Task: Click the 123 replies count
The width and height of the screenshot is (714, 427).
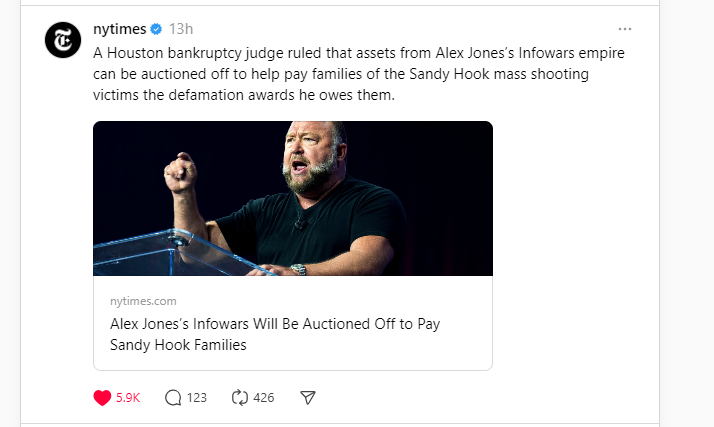Action: [x=196, y=397]
